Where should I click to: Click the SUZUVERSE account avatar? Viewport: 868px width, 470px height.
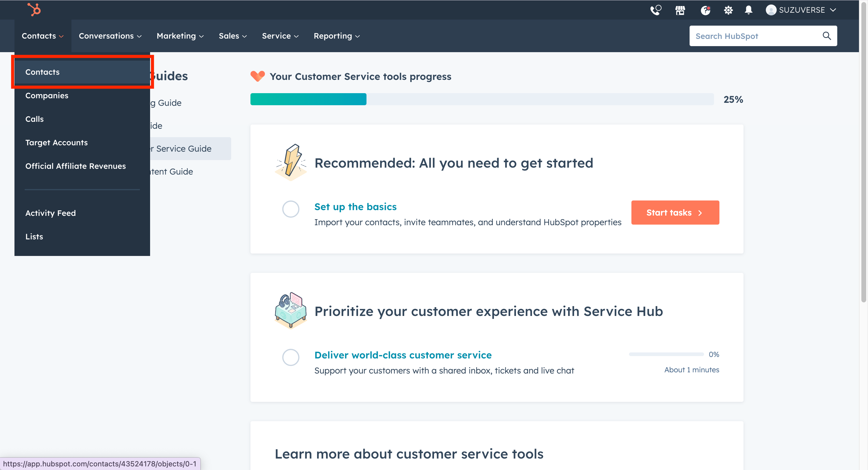pyautogui.click(x=771, y=10)
